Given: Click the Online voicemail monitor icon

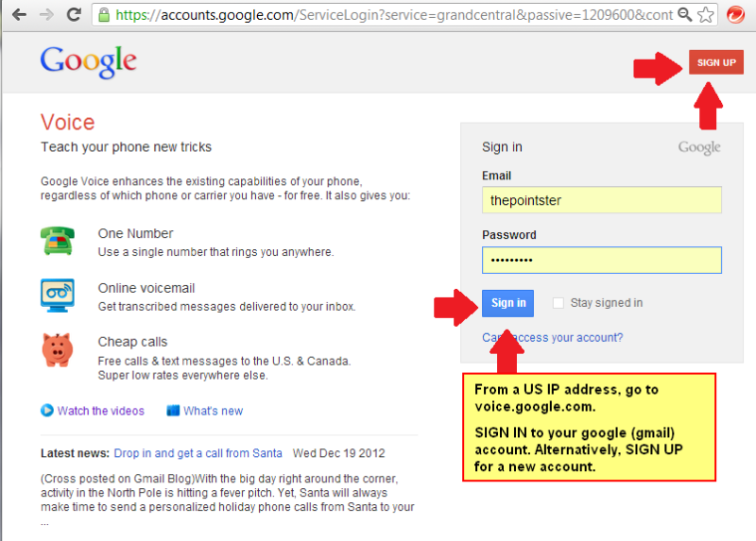Looking at the screenshot, I should click(58, 295).
